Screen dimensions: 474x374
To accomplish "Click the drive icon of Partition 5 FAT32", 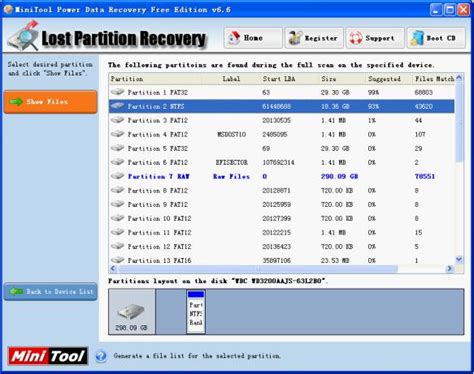I will (117, 148).
